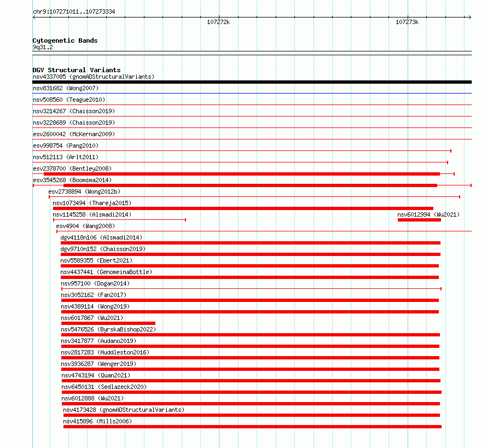Open the Cytogenetic Bands track title
The image size is (487, 448).
pos(65,40)
